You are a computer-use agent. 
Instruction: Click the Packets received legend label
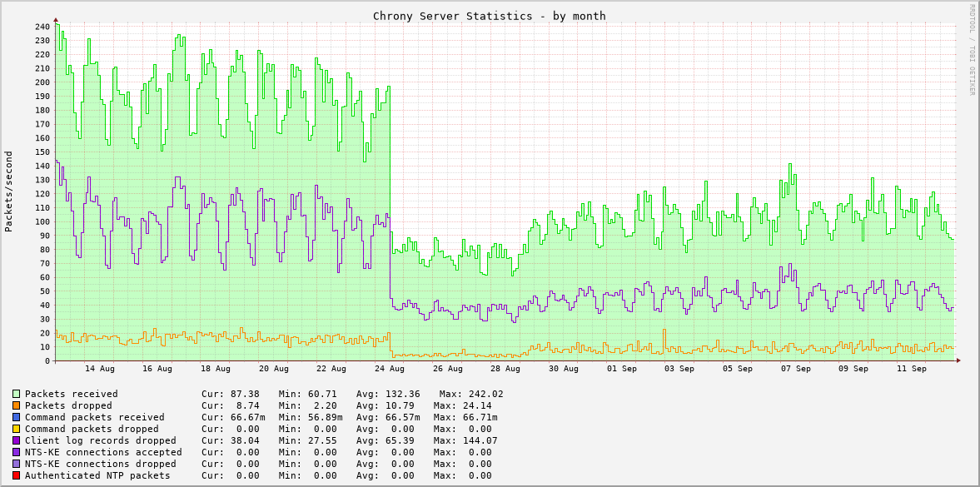pos(72,394)
